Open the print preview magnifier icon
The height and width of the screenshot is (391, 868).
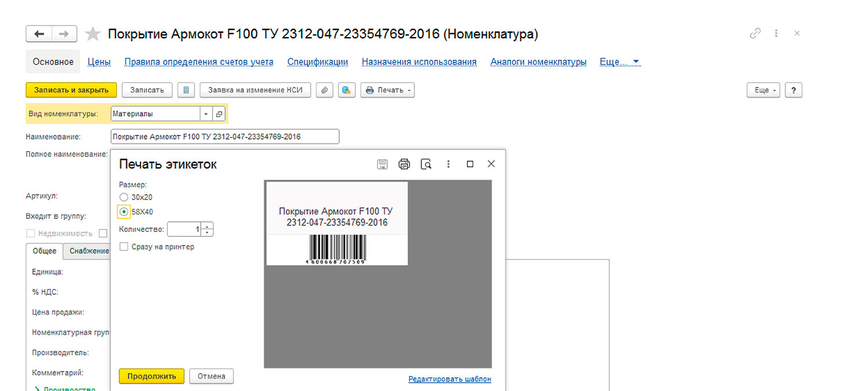click(426, 164)
